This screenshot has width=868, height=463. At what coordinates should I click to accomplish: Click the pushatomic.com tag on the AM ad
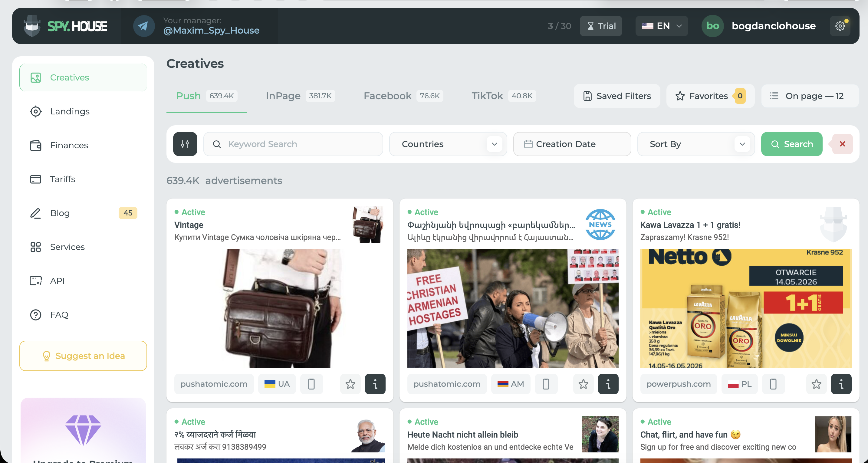click(447, 384)
